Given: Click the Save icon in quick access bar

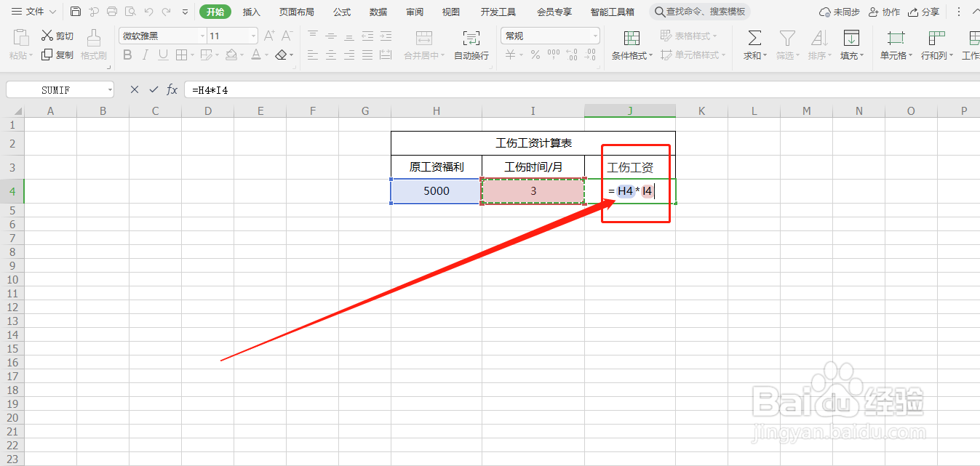Looking at the screenshot, I should coord(76,12).
